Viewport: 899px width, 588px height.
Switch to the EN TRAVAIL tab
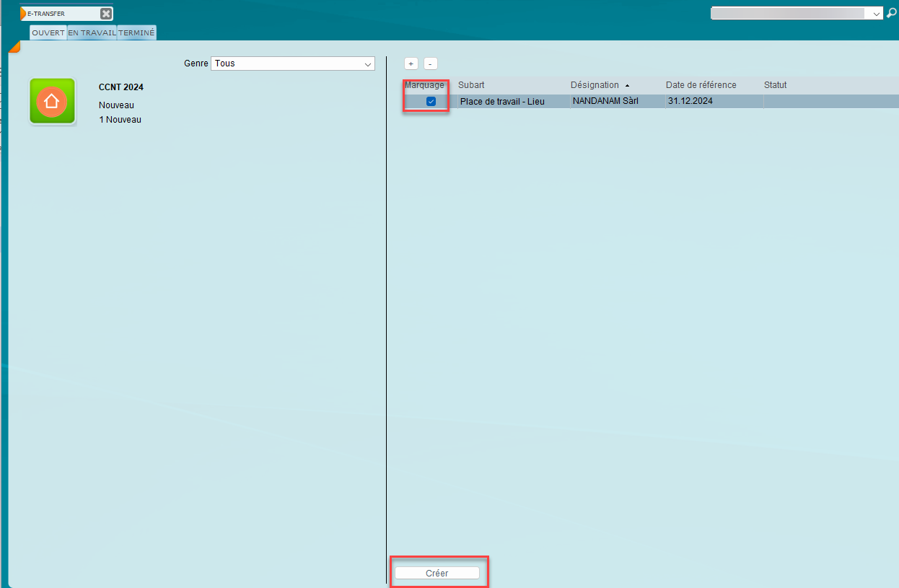(x=92, y=32)
